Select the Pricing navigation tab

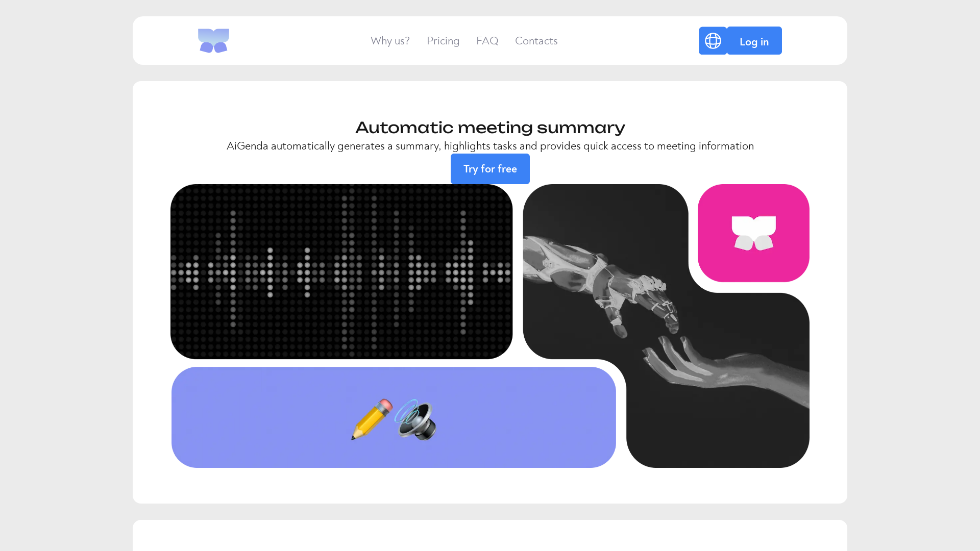(443, 40)
